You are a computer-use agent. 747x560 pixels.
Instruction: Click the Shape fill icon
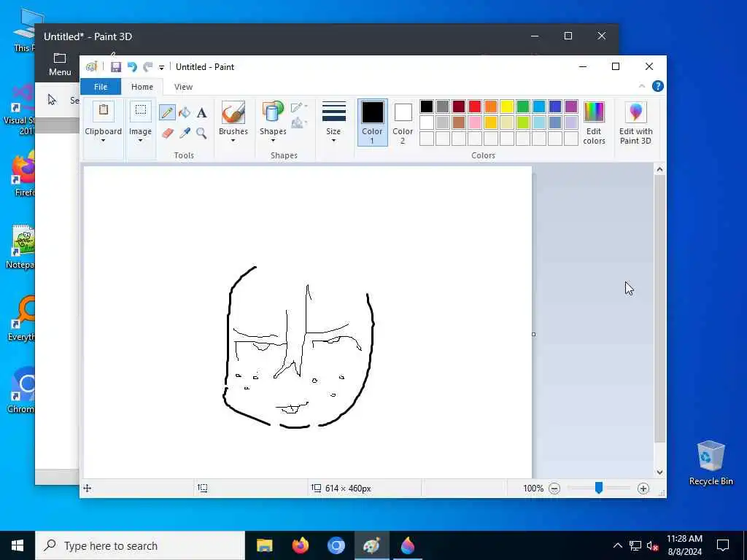tap(298, 123)
